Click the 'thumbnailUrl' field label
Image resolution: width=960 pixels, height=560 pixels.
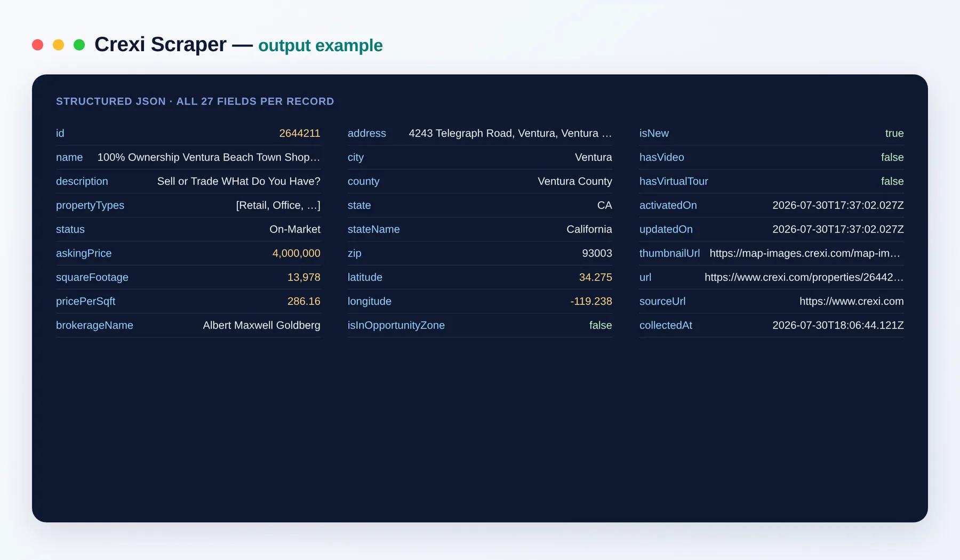point(669,253)
